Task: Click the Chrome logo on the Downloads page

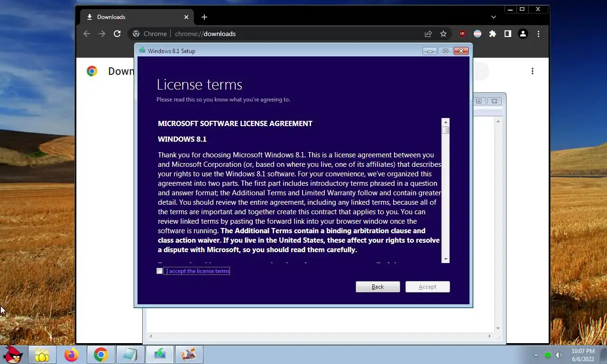Action: point(92,71)
